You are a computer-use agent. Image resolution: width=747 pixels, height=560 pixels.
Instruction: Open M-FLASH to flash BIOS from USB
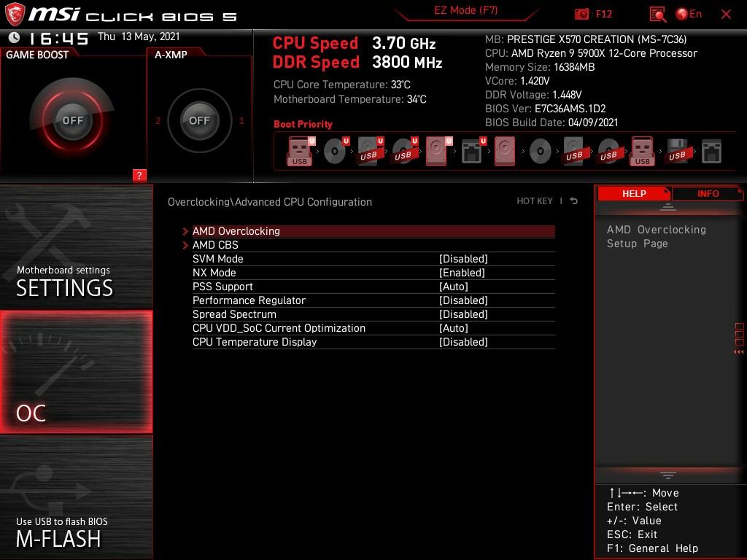(76, 497)
